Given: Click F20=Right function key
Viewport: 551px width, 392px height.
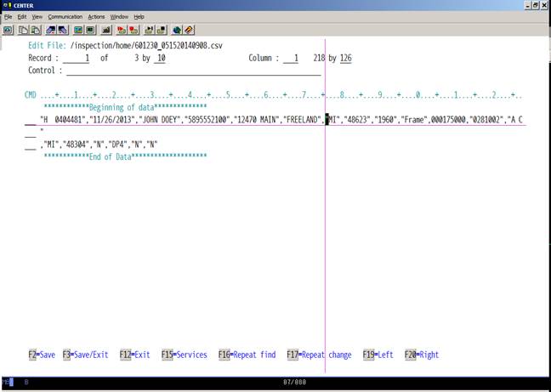Looking at the screenshot, I should tap(422, 355).
